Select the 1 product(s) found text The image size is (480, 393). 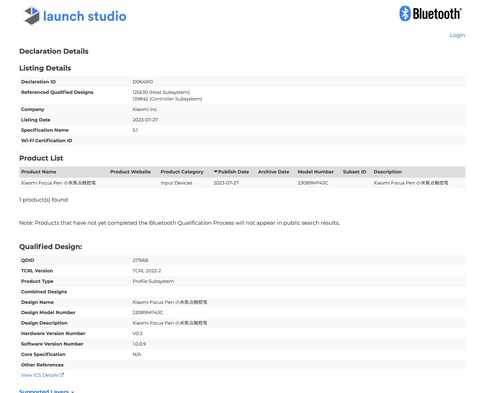43,200
